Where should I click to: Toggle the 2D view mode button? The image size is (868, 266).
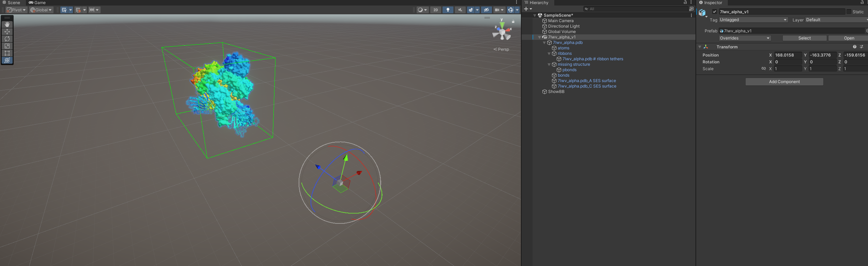pyautogui.click(x=435, y=10)
